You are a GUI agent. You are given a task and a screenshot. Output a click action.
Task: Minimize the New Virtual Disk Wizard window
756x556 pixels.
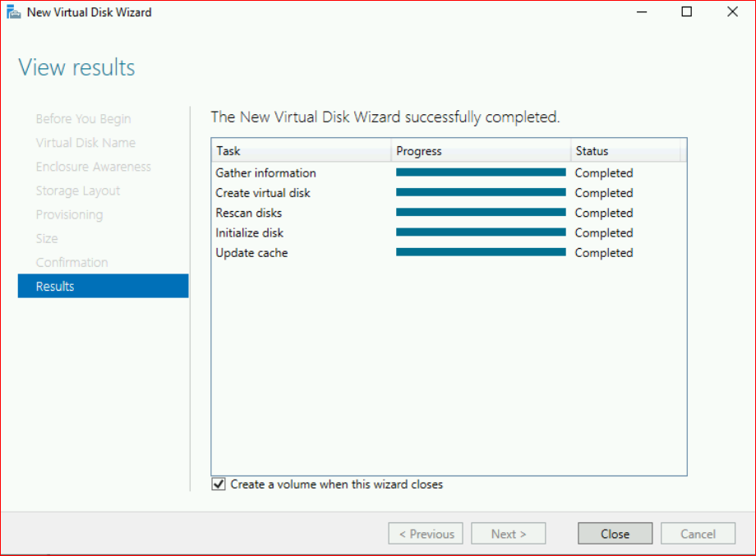643,12
